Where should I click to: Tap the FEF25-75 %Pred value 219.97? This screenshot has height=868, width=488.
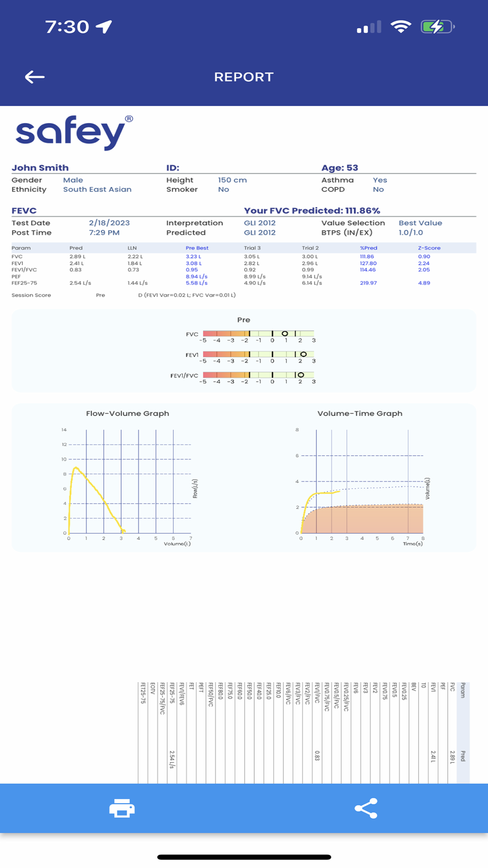368,283
